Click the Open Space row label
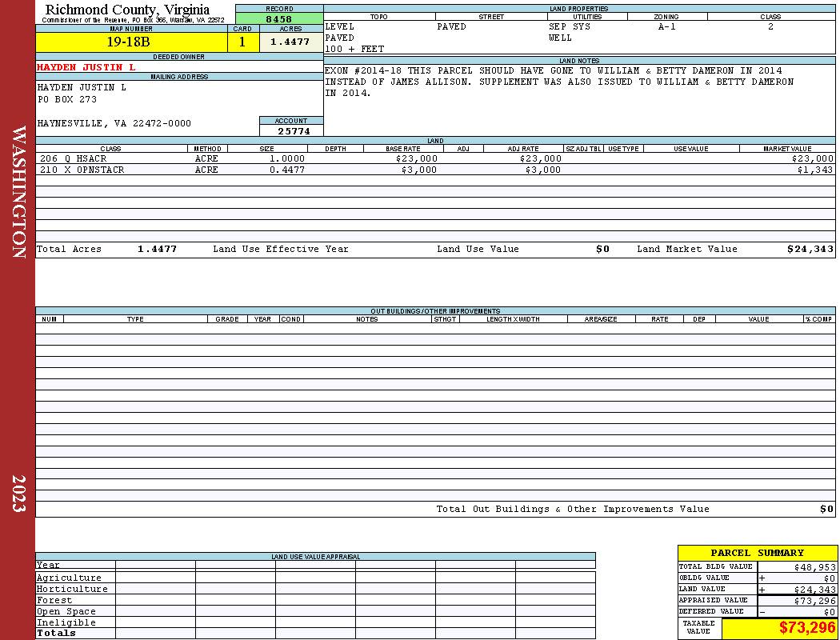 (x=66, y=612)
